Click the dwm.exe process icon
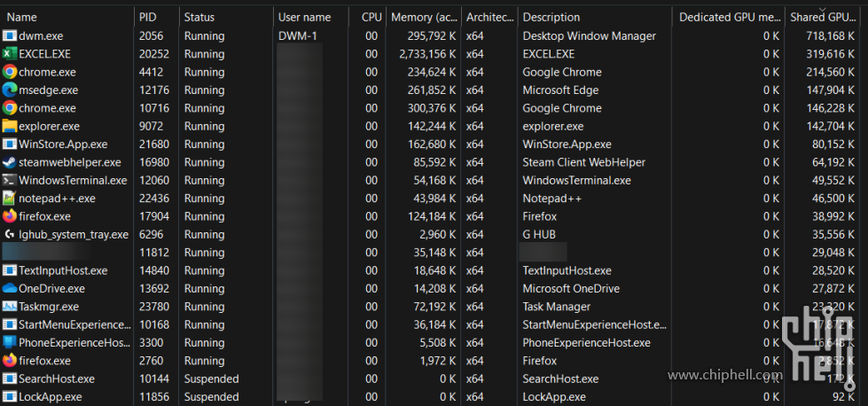 (x=10, y=36)
